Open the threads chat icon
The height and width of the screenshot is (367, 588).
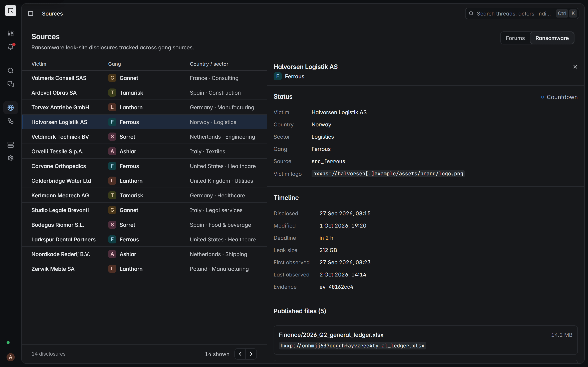pyautogui.click(x=10, y=84)
